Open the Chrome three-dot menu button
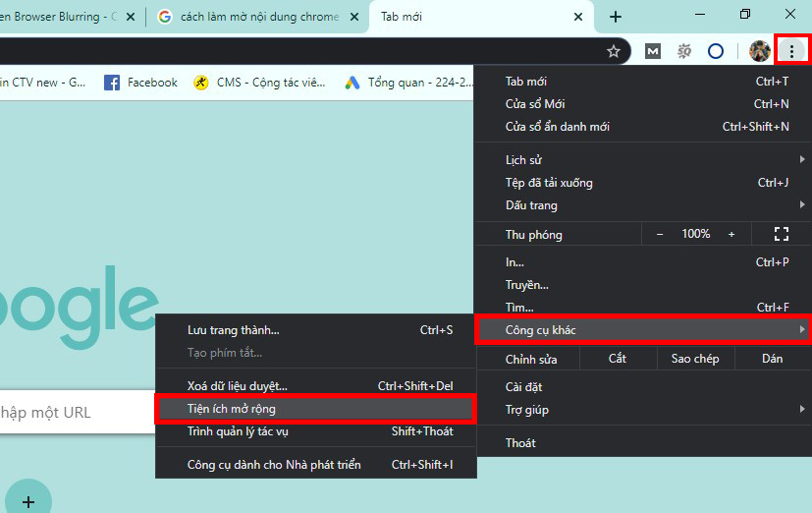Image resolution: width=812 pixels, height=513 pixels. pos(791,51)
